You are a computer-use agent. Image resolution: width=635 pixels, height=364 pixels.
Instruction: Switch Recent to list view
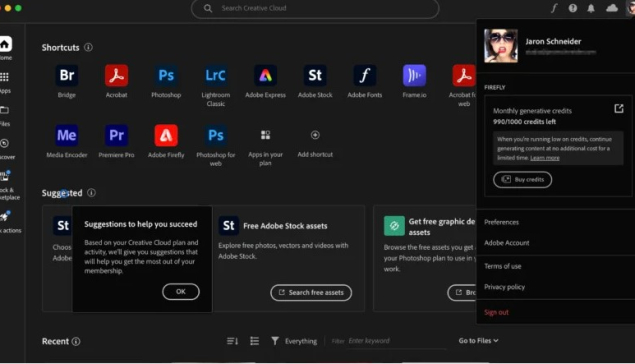254,341
